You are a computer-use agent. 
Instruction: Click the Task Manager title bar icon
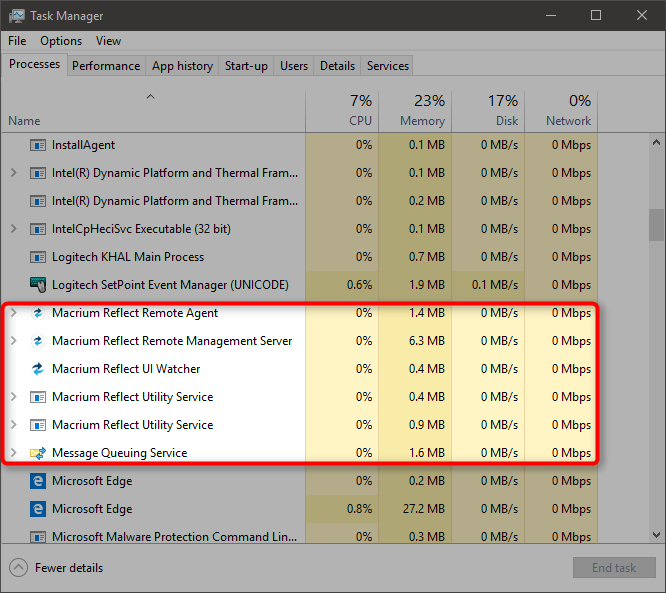tap(17, 16)
